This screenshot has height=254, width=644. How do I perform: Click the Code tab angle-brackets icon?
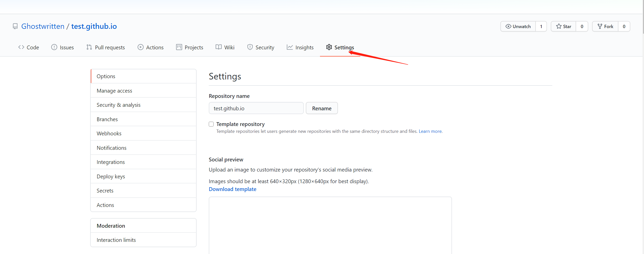[x=21, y=47]
